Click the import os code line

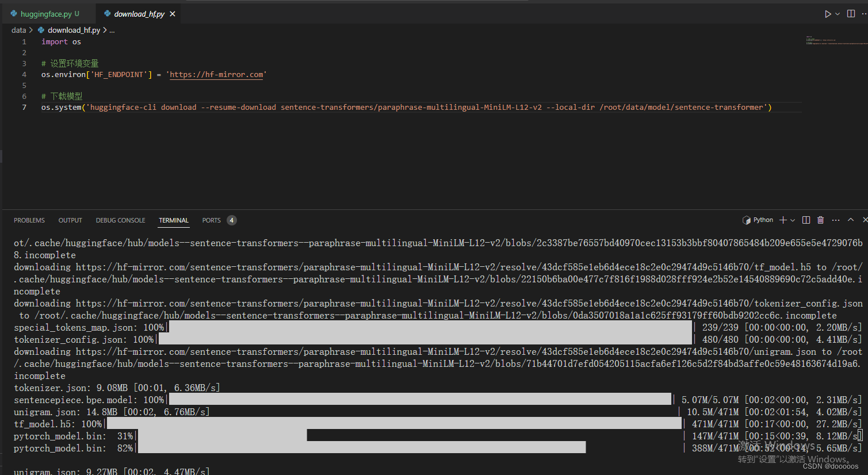click(x=61, y=42)
